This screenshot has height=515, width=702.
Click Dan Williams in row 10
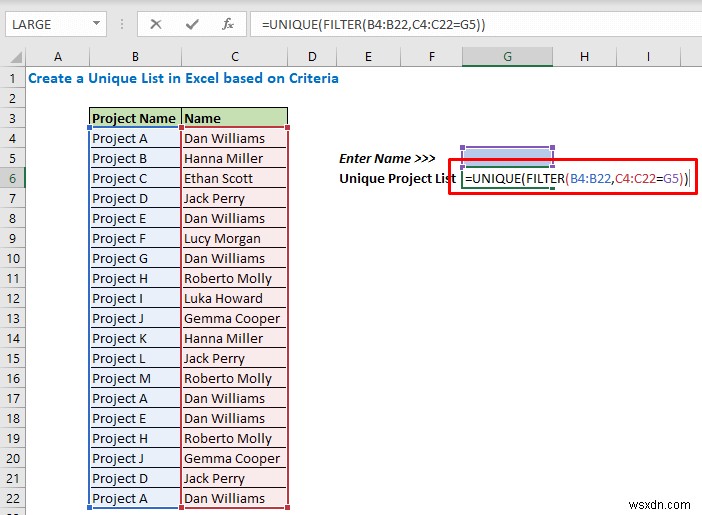pyautogui.click(x=234, y=258)
